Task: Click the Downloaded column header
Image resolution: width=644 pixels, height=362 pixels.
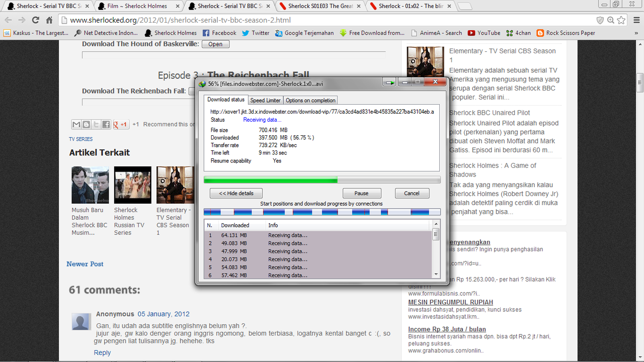Action: pyautogui.click(x=242, y=225)
